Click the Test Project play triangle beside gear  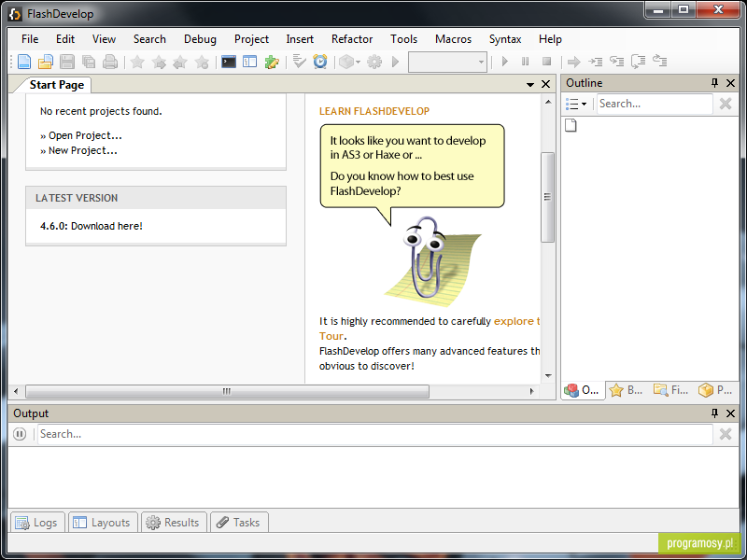click(x=395, y=62)
